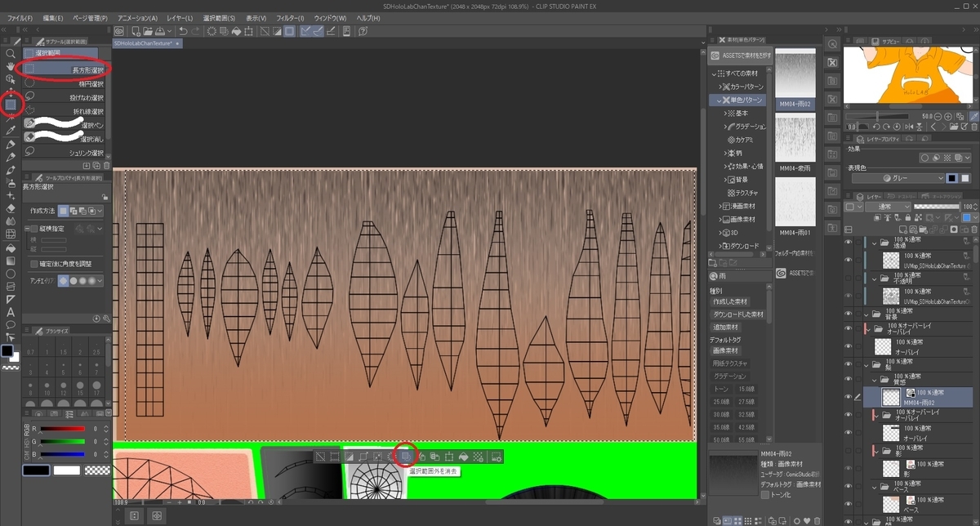This screenshot has width=980, height=526.
Task: Click the Redo arrow in command bar
Action: point(197,31)
